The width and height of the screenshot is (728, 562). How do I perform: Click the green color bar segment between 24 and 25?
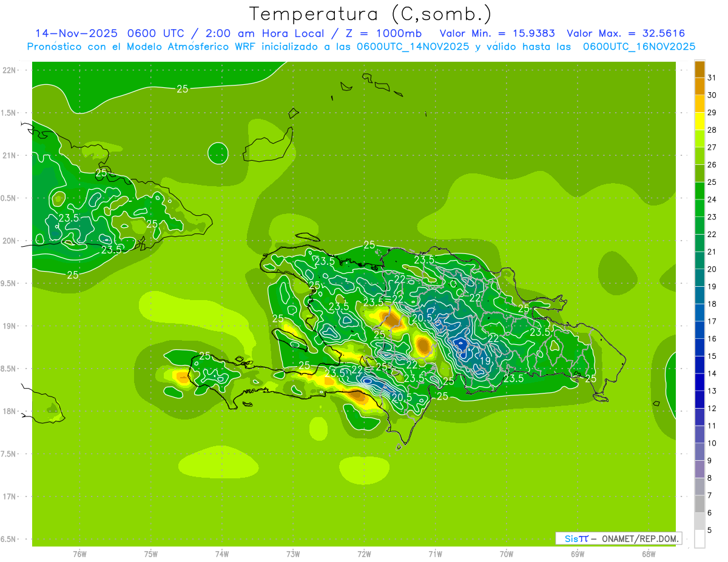pyautogui.click(x=699, y=191)
